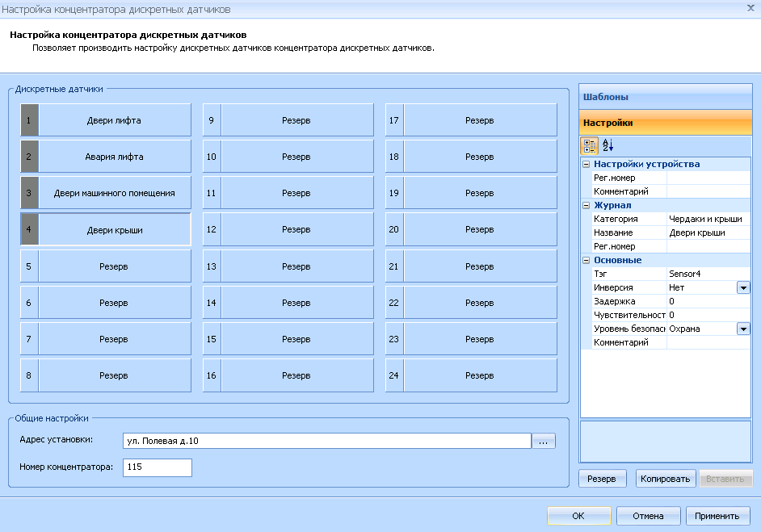
Task: Open the Инверсия dropdown
Action: tap(742, 287)
